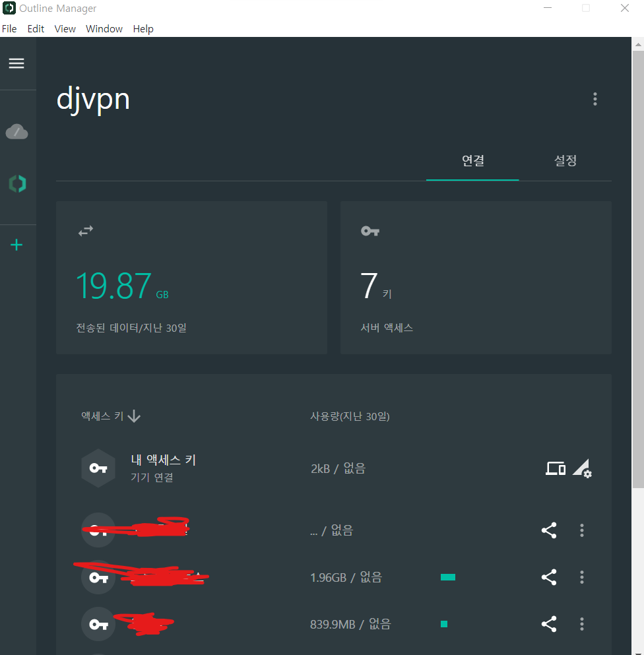Add a new server with plus icon

tap(16, 245)
